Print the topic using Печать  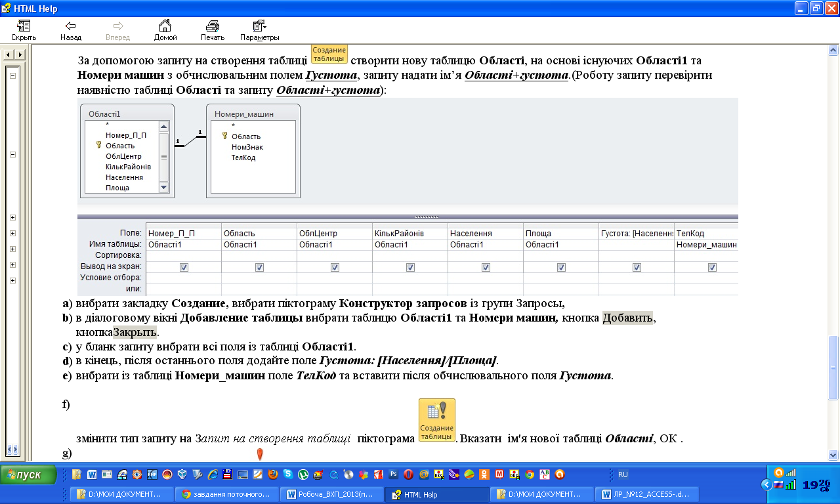(x=213, y=30)
